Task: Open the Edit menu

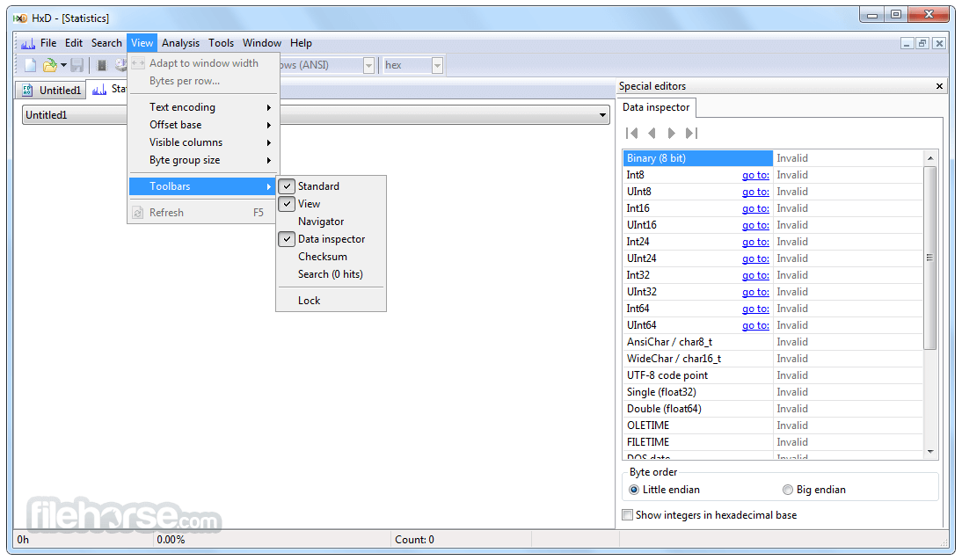Action: point(74,43)
